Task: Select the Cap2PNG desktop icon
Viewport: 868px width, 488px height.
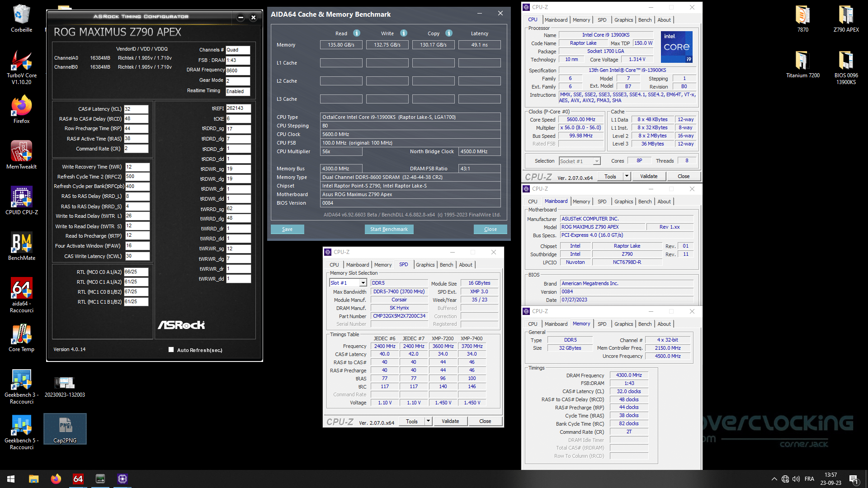Action: click(65, 429)
